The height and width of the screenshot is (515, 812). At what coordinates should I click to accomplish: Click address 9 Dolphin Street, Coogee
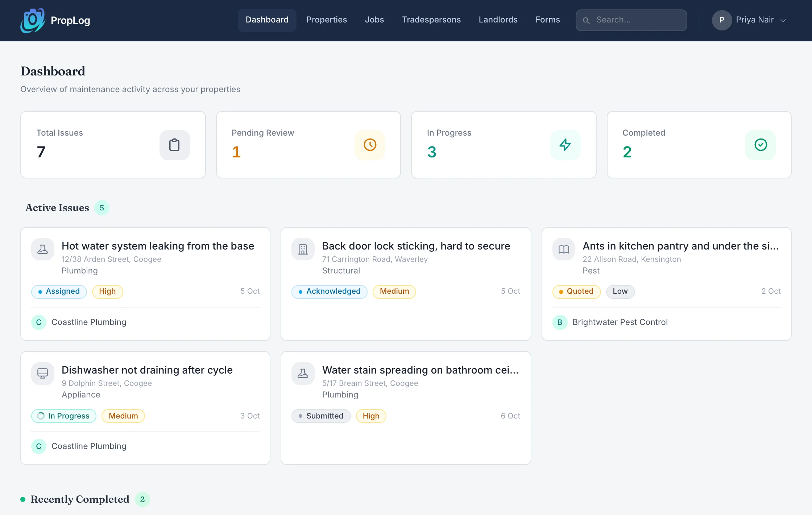coord(107,383)
